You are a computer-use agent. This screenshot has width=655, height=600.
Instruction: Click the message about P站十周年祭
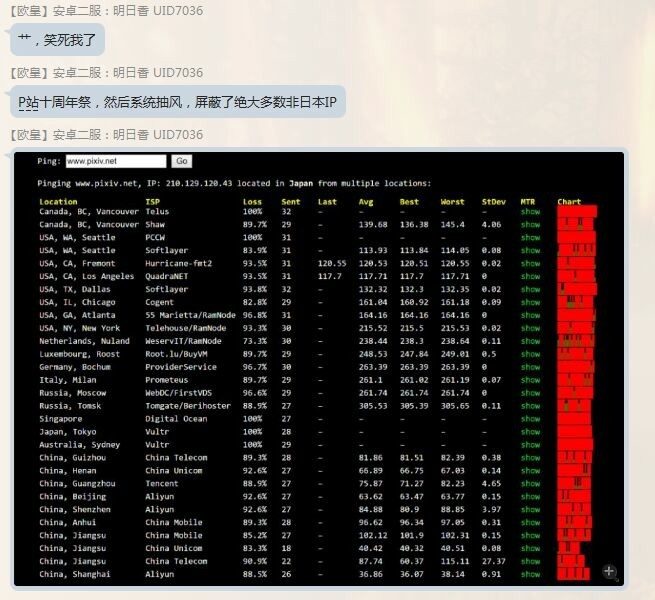[178, 102]
